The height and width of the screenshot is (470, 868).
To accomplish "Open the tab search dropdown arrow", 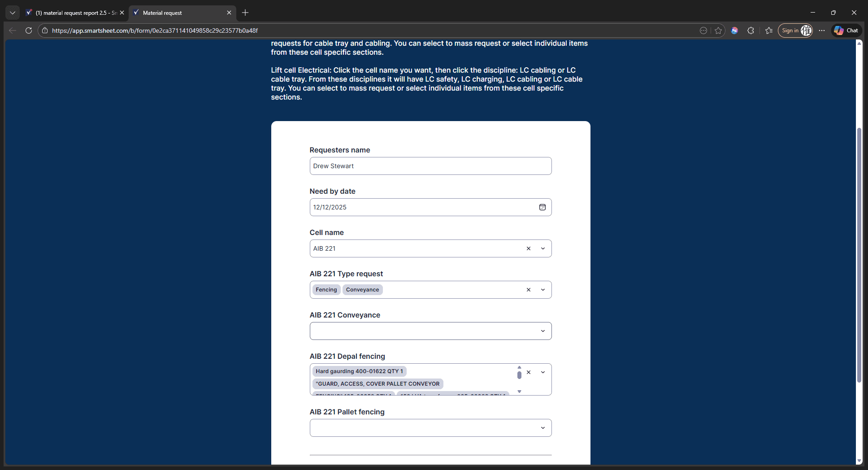I will coord(13,13).
